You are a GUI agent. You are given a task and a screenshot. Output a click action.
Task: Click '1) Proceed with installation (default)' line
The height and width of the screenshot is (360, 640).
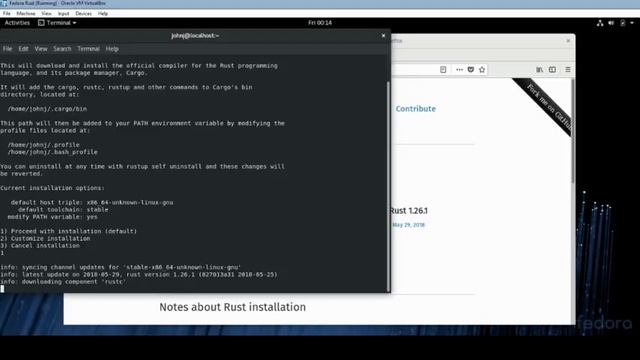coord(69,231)
